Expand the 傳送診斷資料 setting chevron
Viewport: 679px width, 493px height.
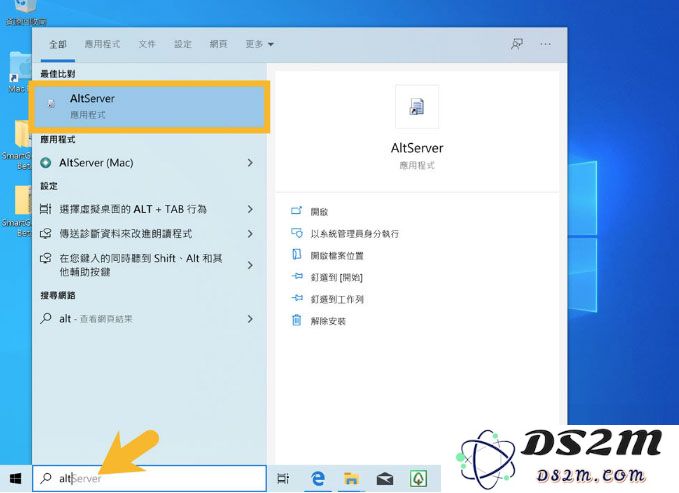250,234
